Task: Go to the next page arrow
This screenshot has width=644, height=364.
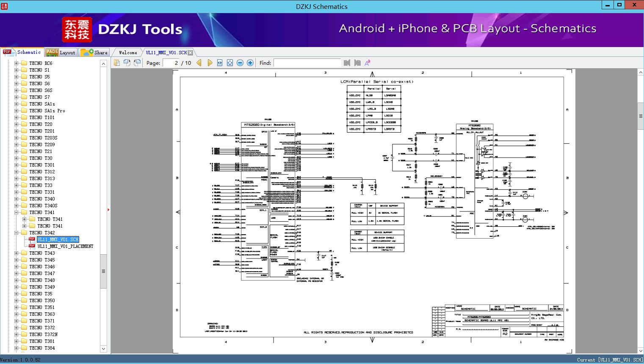Action: pos(210,63)
